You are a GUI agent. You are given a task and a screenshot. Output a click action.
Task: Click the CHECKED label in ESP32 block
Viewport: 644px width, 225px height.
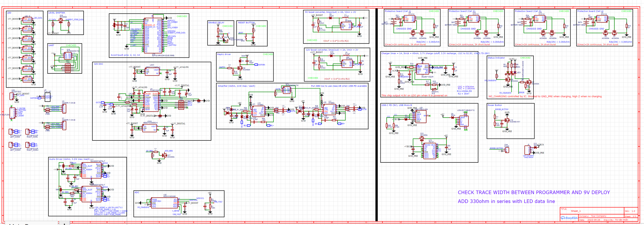[182, 16]
